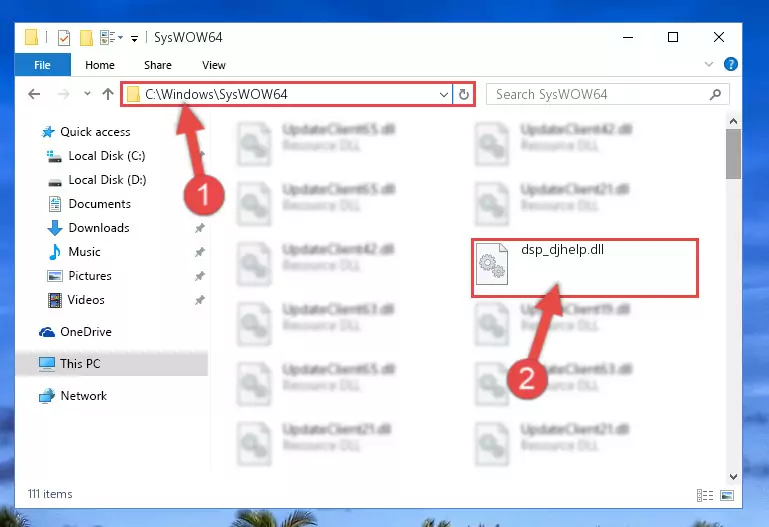Minimize the SysWOW64 window

coord(628,37)
